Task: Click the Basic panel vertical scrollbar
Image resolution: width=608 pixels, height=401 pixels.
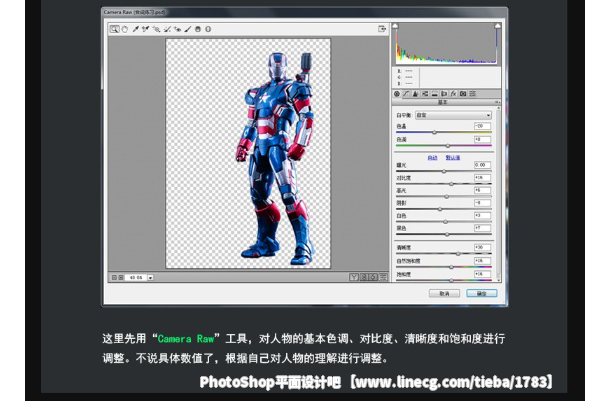Action: (498, 194)
